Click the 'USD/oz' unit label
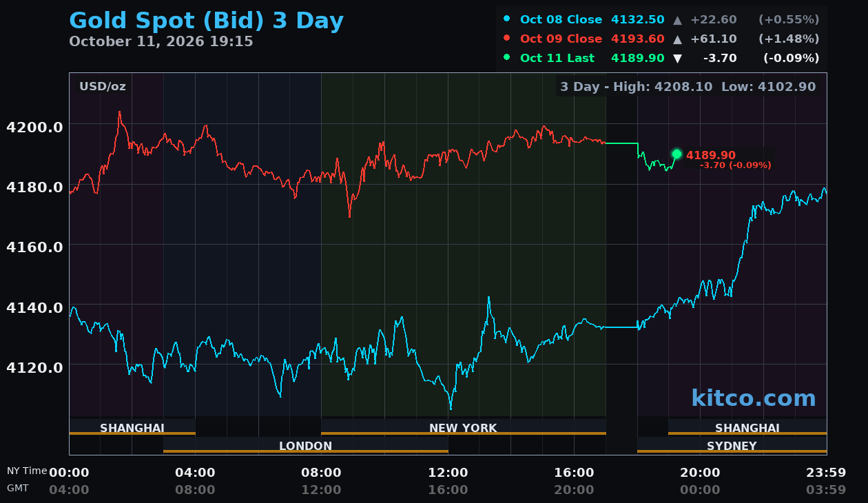Image resolution: width=868 pixels, height=503 pixels. [103, 87]
